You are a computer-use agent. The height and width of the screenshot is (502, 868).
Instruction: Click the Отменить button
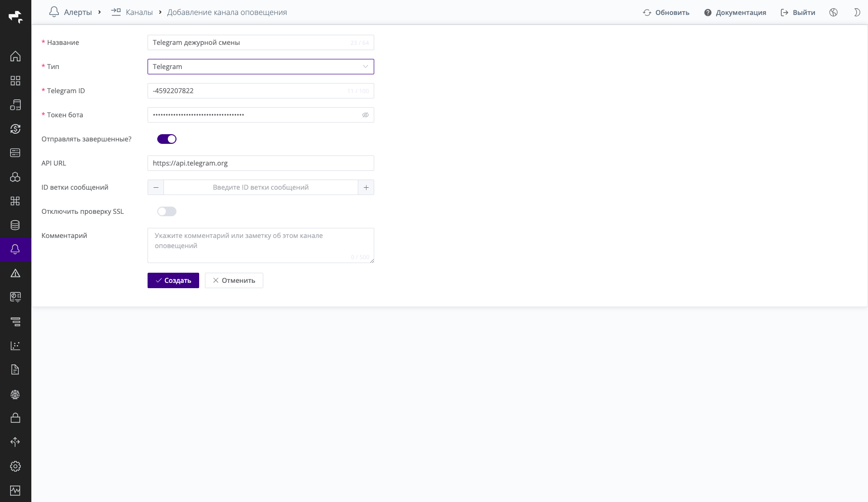(x=234, y=280)
